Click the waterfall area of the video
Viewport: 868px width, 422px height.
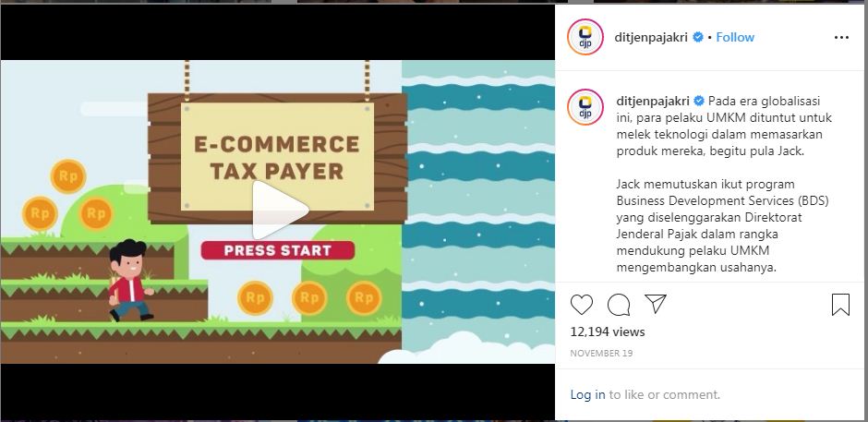[478, 211]
